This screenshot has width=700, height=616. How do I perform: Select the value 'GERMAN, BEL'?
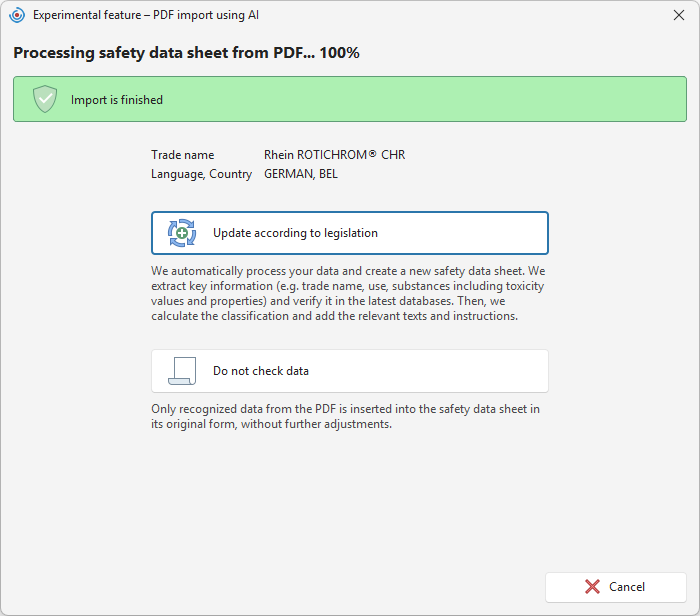coord(301,174)
